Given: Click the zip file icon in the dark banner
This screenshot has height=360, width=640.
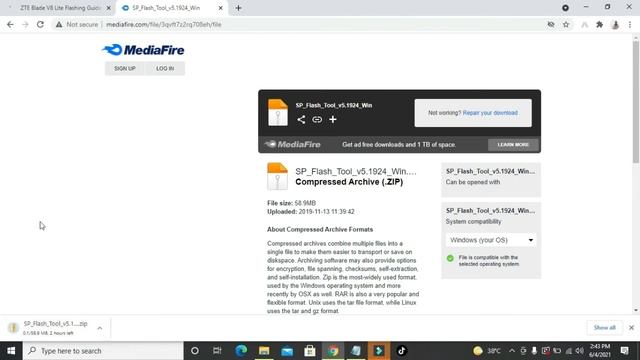Looking at the screenshot, I should point(278,112).
